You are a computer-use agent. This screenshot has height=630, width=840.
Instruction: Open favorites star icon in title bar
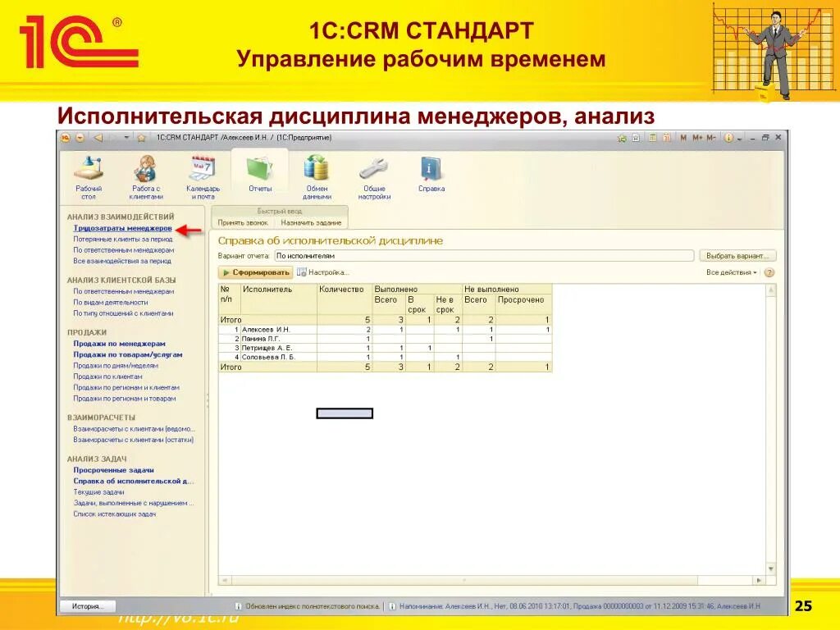tap(141, 138)
